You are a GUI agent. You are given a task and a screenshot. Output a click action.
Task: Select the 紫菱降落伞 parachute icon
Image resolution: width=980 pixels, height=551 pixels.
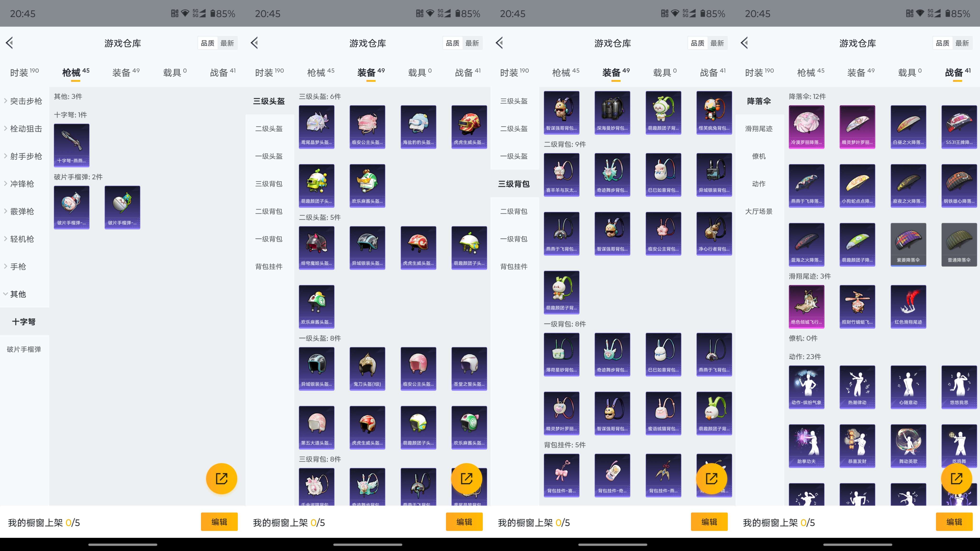908,245
